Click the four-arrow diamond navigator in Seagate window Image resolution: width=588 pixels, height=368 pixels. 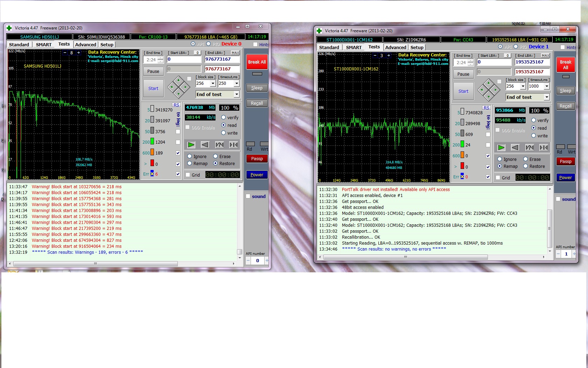click(x=489, y=90)
